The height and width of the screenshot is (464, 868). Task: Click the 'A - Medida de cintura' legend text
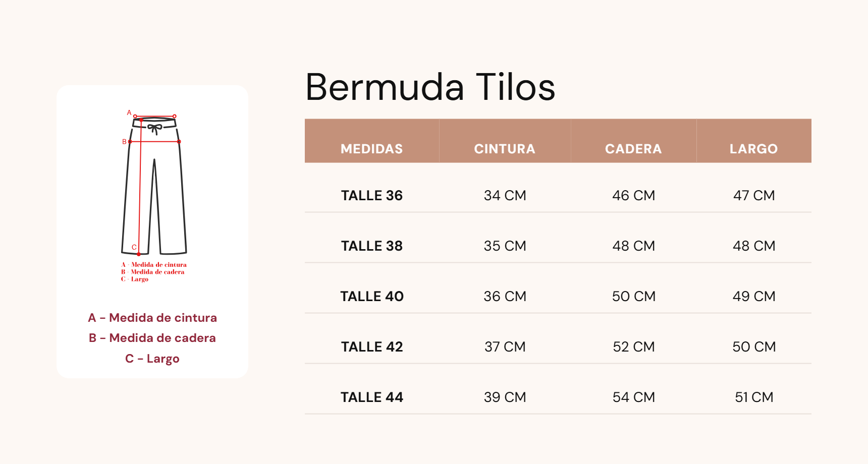pos(152,318)
